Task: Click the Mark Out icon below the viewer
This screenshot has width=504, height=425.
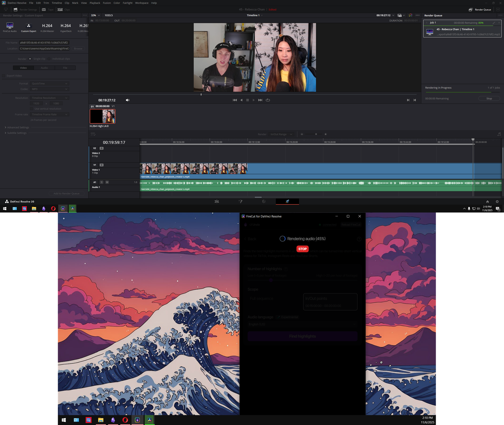Action: (415, 100)
